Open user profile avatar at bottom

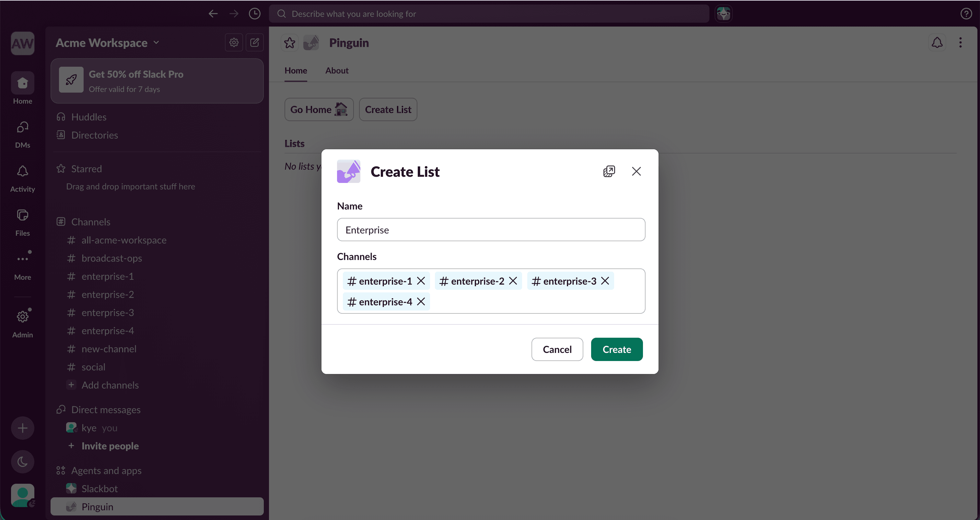pyautogui.click(x=22, y=495)
